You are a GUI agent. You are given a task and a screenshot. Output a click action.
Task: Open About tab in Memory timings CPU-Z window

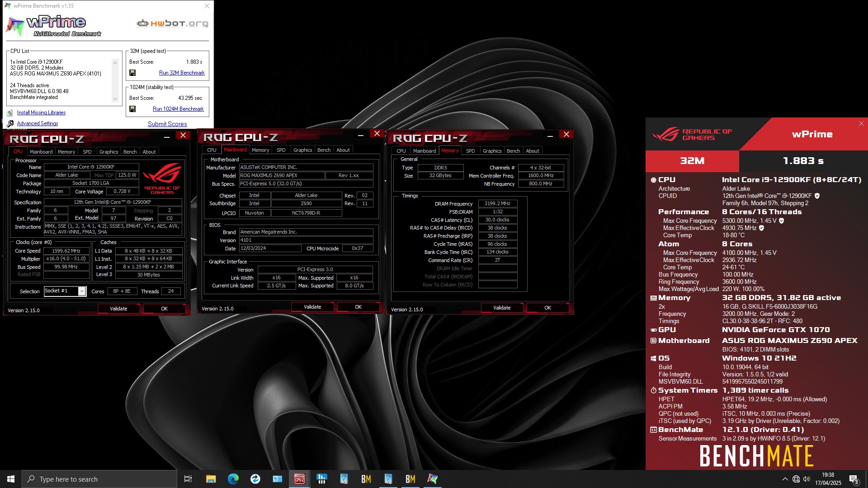[532, 151]
